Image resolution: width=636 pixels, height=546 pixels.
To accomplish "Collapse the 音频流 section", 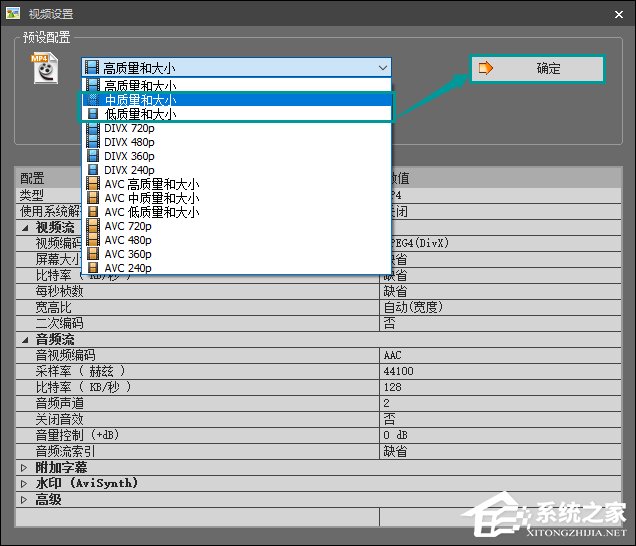I will point(26,340).
